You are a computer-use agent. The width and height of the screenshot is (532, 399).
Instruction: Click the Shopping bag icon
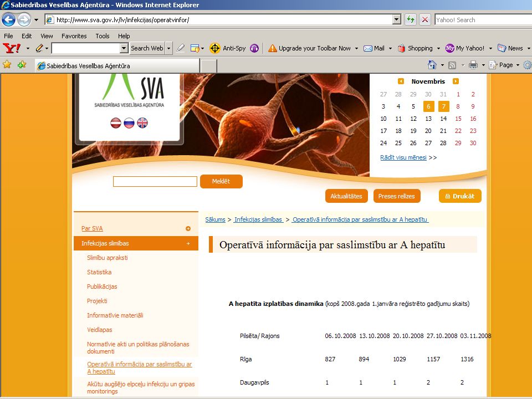(402, 48)
